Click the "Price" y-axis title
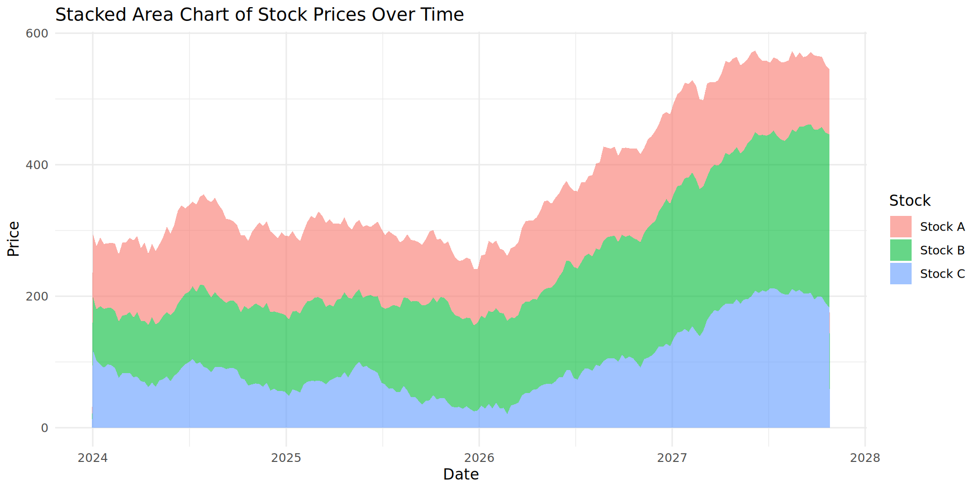The height and width of the screenshot is (490, 980). click(13, 238)
